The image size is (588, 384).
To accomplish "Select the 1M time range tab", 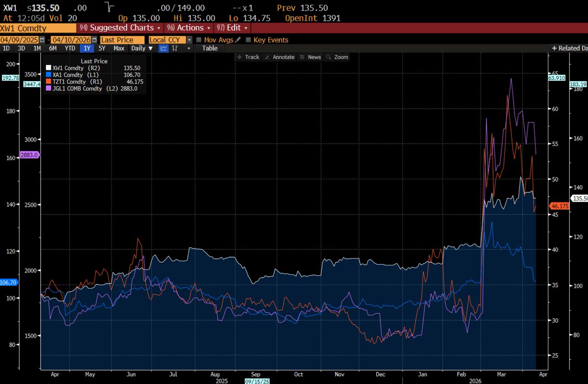I will [37, 48].
